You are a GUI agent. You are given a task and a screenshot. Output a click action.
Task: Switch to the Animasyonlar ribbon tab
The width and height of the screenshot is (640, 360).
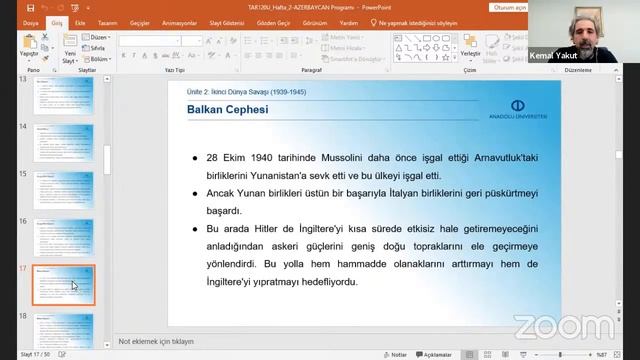pyautogui.click(x=179, y=23)
